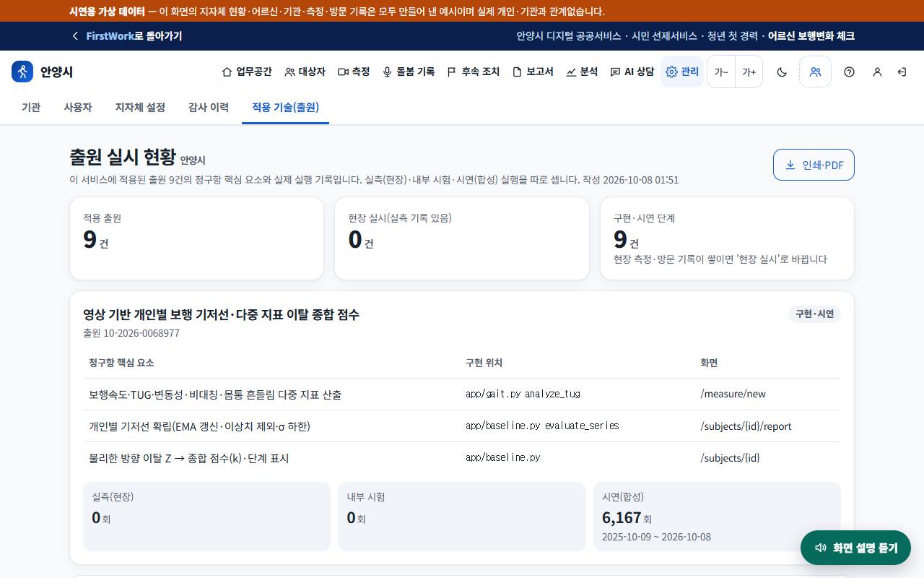The width and height of the screenshot is (924, 578).
Task: Click the back chevron beside FirstWork
Action: click(x=75, y=35)
